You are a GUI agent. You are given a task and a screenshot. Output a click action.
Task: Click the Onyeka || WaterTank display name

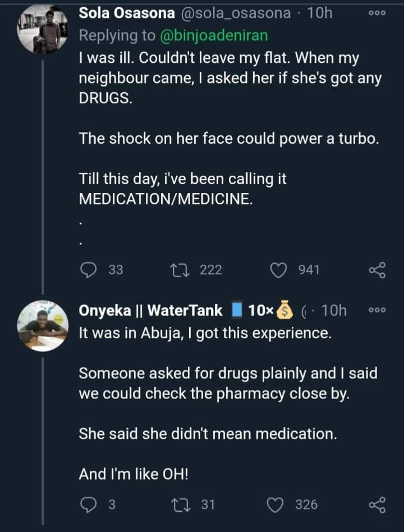tap(150, 310)
